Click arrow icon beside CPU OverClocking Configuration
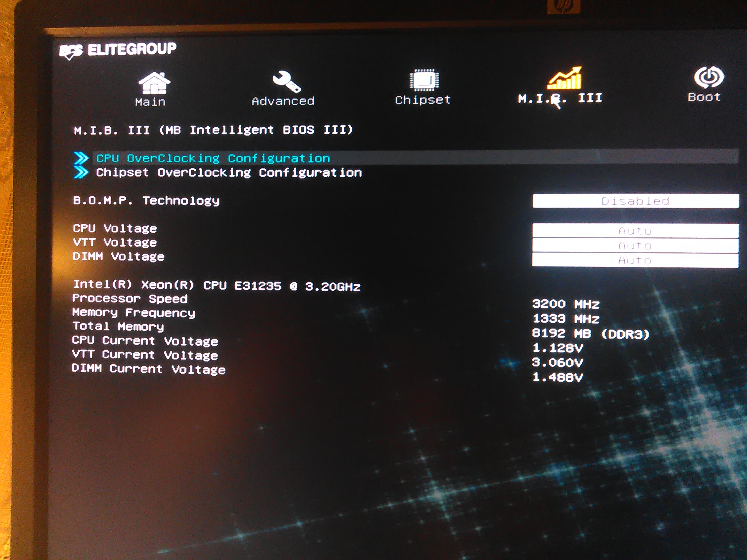Viewport: 747px width, 560px height. pyautogui.click(x=81, y=158)
